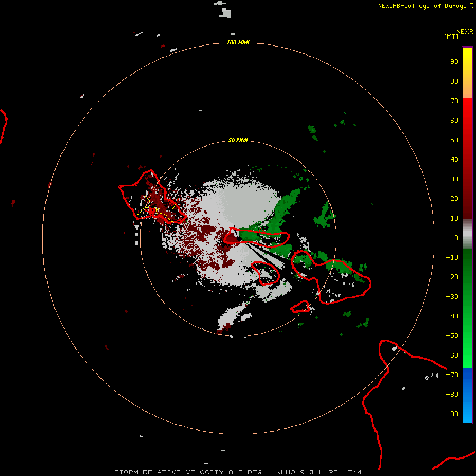Click the yellow segment of color bar

click(467, 73)
